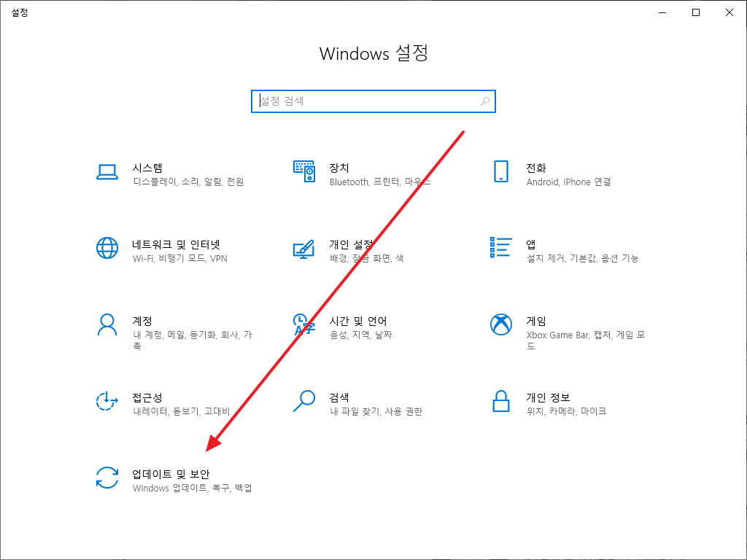Viewport: 747px width, 560px height.
Task: Click the '디스플레이, 소리, 알림, 전원' description
Action: pyautogui.click(x=188, y=182)
